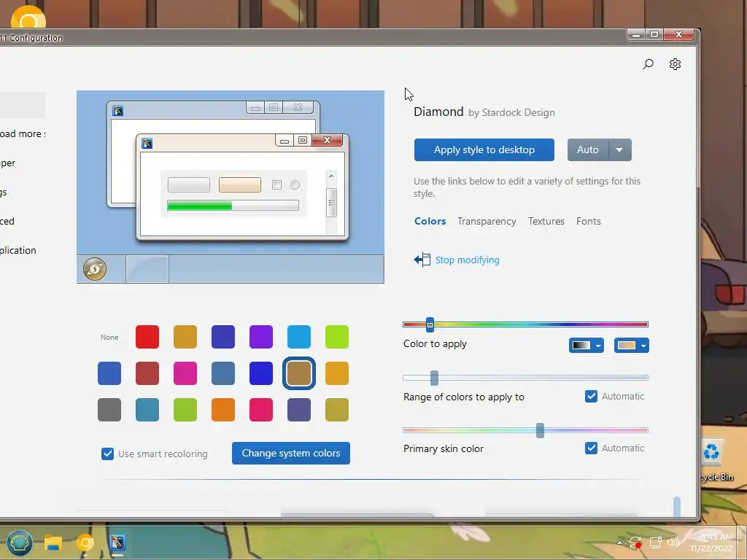The height and width of the screenshot is (560, 747).
Task: Open the search magnifier icon
Action: tap(648, 64)
